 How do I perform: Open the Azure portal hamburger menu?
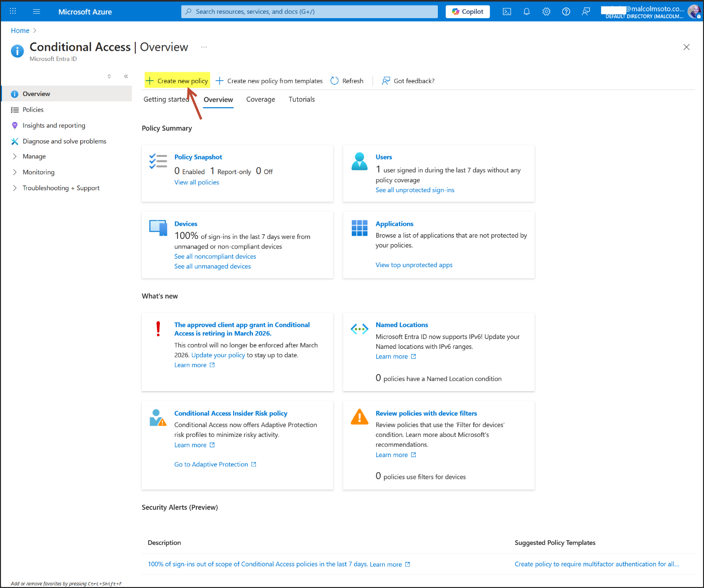click(x=36, y=12)
